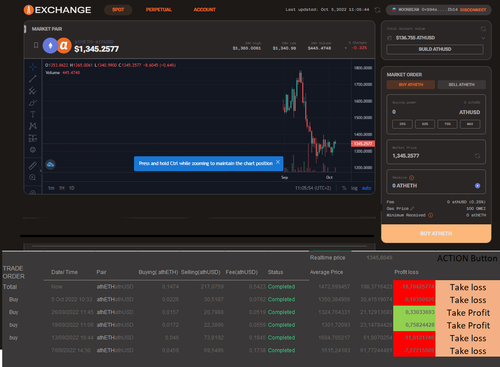Screen dimensions: 500x367
Task: Click the chart time 11:05:54 (UTC-2)
Action: click(313, 188)
